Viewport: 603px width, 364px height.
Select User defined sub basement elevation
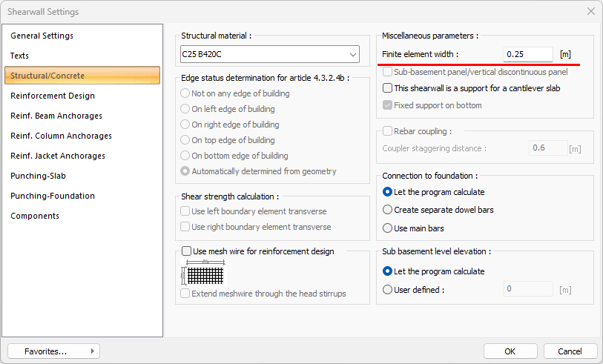click(388, 290)
